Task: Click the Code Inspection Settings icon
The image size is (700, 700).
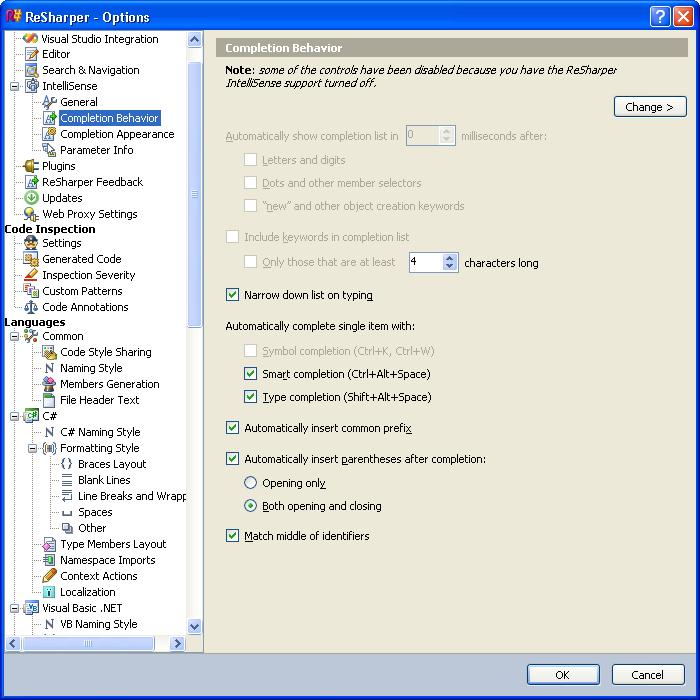Action: click(x=31, y=243)
